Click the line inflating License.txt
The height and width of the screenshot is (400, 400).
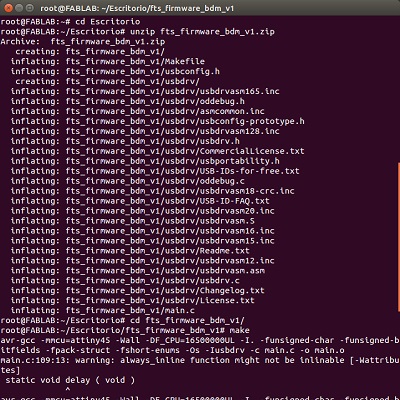click(133, 302)
